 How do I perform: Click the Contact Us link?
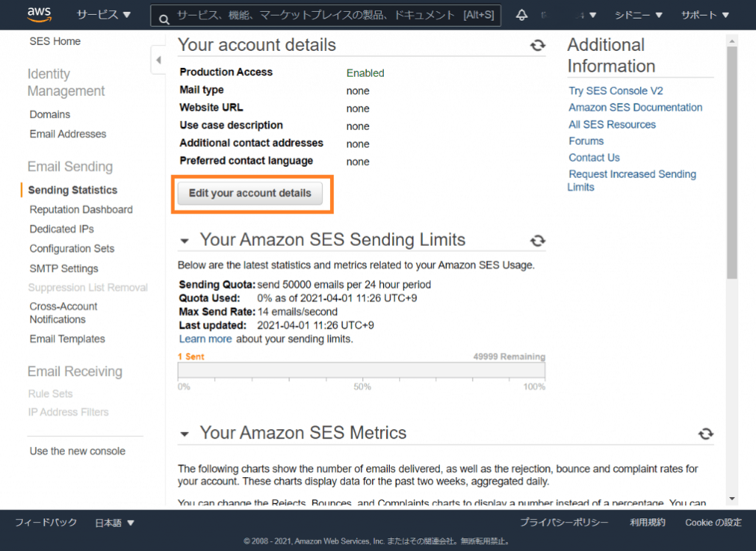(x=594, y=157)
